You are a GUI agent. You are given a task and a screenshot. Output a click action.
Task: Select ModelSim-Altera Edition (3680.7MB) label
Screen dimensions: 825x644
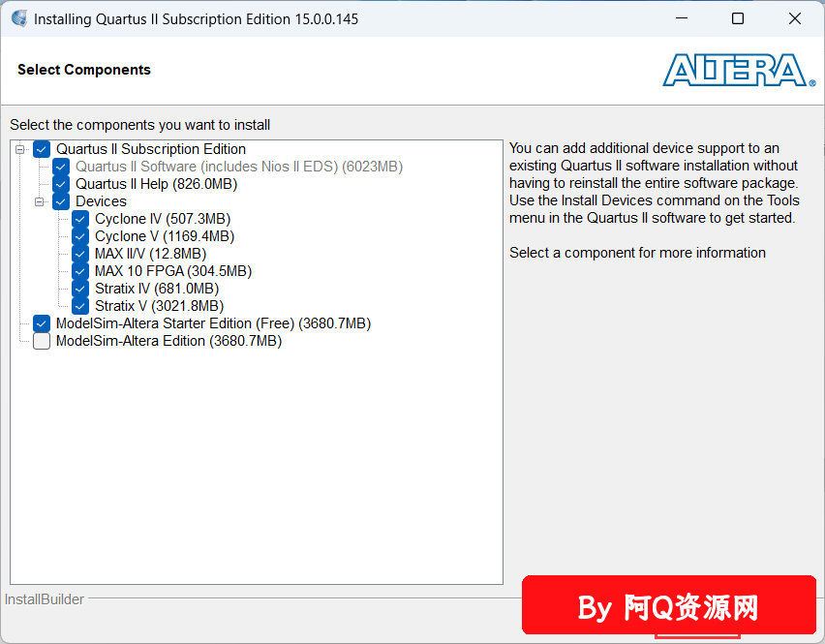click(x=168, y=341)
